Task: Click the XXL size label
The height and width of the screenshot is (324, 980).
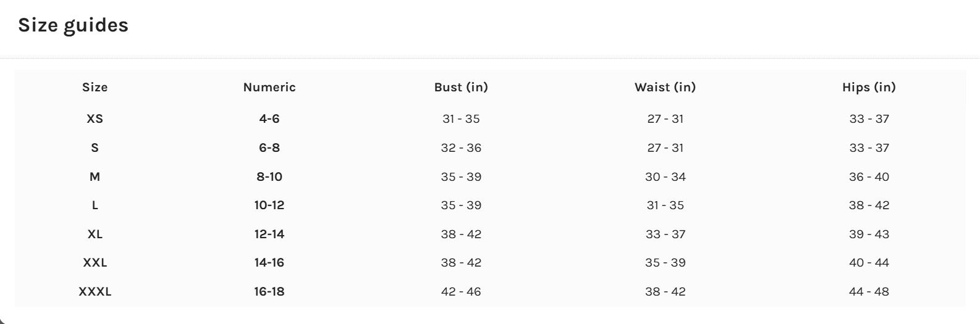Action: coord(95,262)
